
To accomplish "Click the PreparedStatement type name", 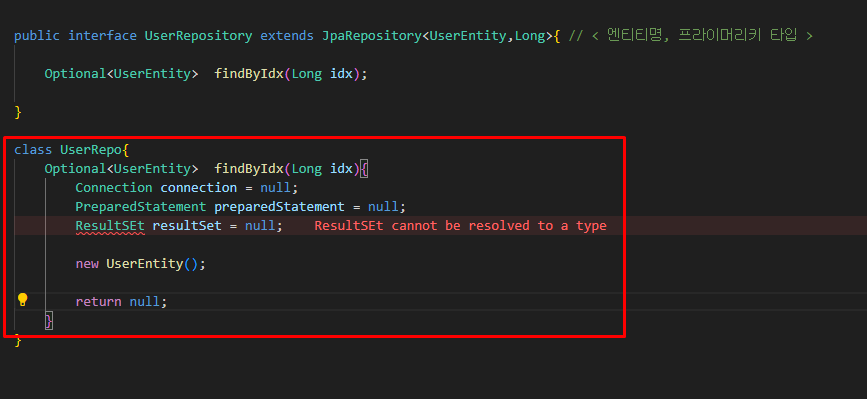I will coord(141,207).
